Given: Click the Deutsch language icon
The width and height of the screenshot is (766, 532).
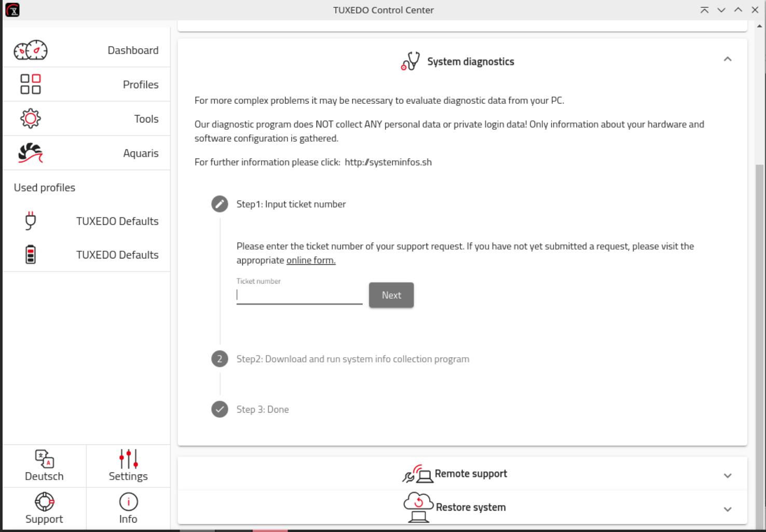Looking at the screenshot, I should point(44,459).
